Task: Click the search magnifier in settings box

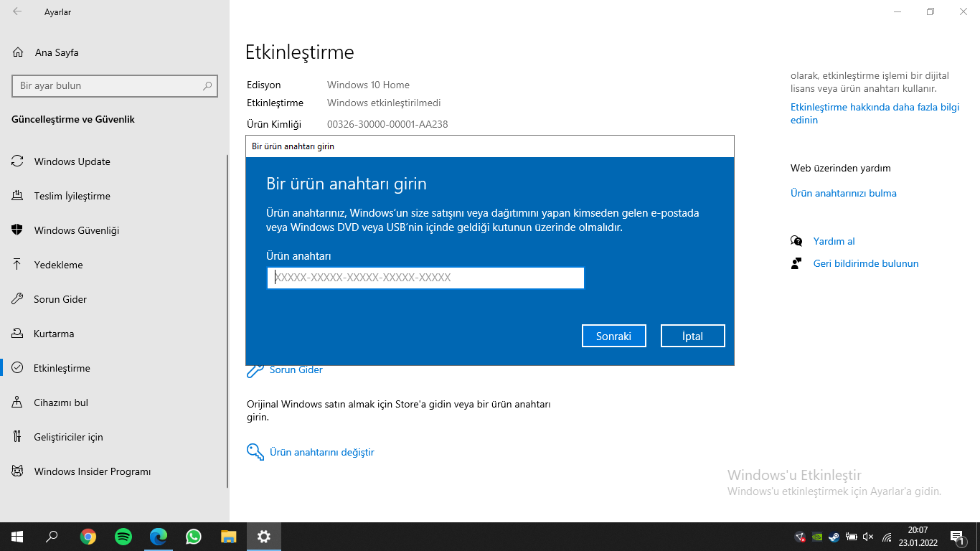Action: click(x=207, y=85)
